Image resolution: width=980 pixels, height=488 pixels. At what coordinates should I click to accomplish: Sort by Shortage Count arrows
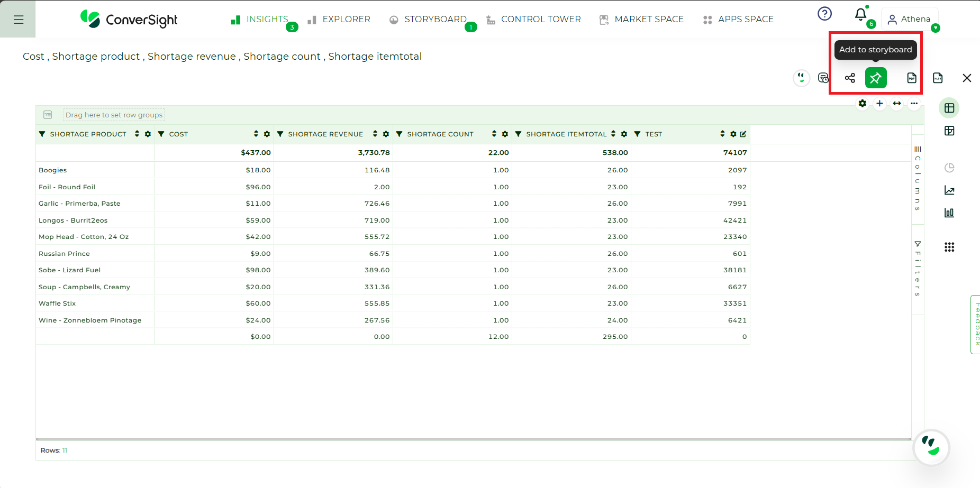click(494, 134)
